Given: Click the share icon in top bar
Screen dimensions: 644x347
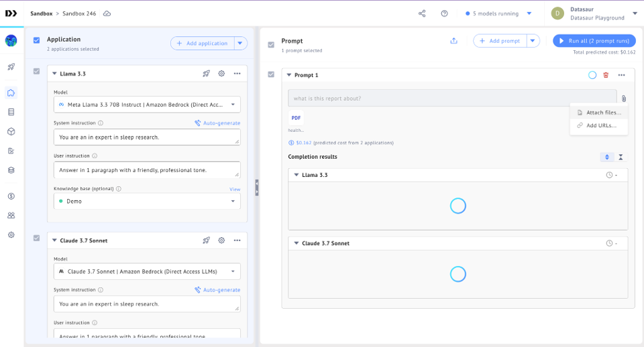Looking at the screenshot, I should point(422,13).
